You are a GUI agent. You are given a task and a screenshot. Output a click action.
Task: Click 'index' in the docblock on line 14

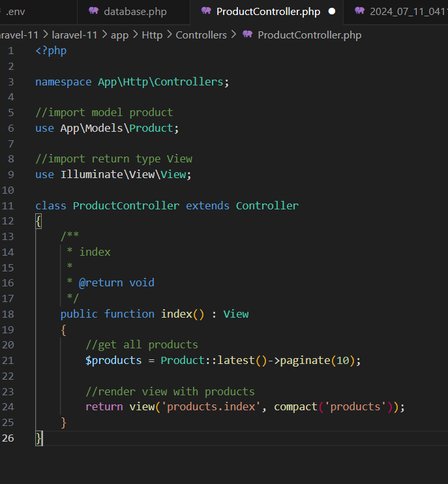(x=95, y=252)
